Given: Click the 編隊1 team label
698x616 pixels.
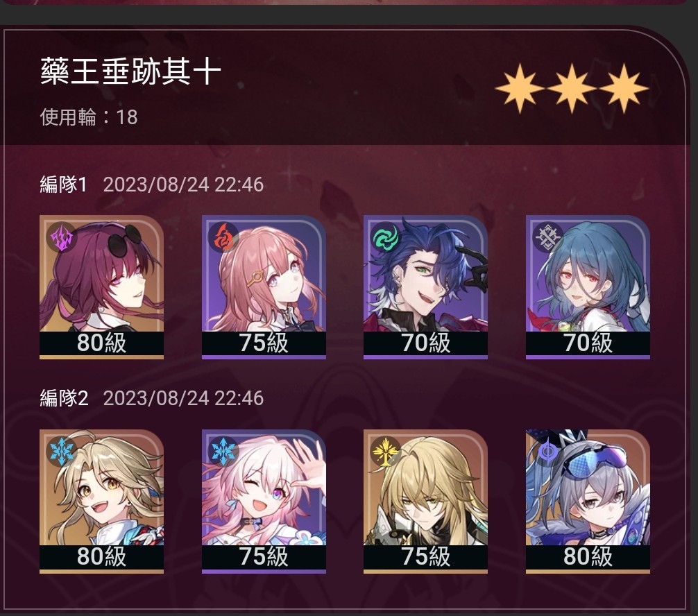Looking at the screenshot, I should pyautogui.click(x=63, y=185).
